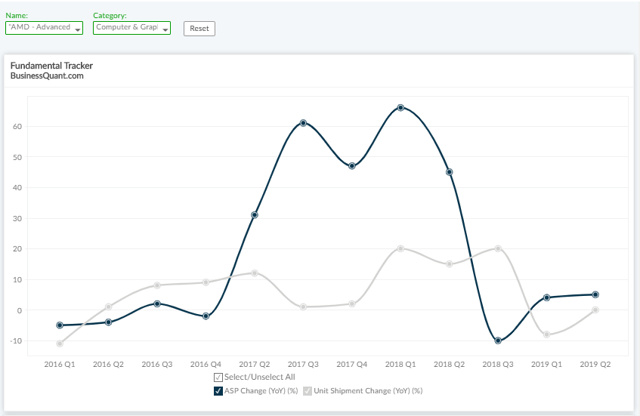Click the Unit Shipment gray marker at 2018 Q1
This screenshot has width=640, height=416.
tap(400, 248)
